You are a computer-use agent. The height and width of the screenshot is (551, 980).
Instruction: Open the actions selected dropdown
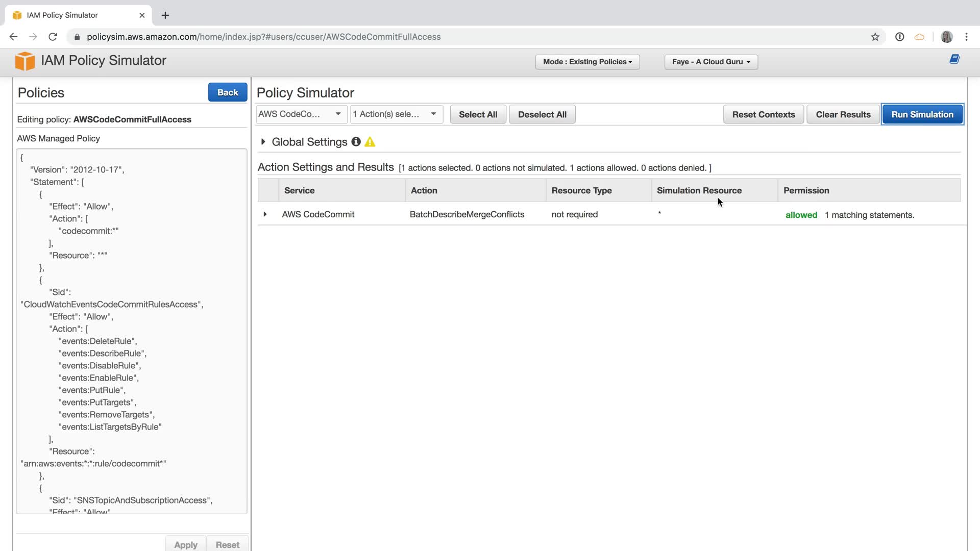(396, 114)
